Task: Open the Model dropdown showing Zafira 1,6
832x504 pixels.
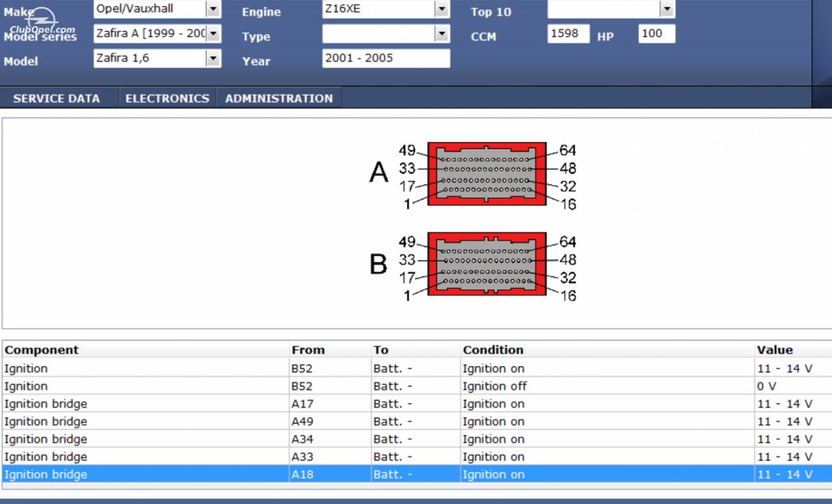Action: 157,58
